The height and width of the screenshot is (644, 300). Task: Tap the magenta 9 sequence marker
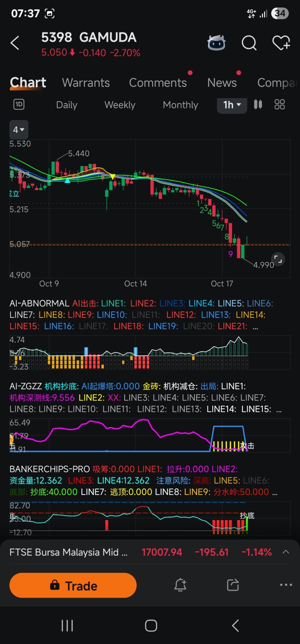pyautogui.click(x=231, y=254)
